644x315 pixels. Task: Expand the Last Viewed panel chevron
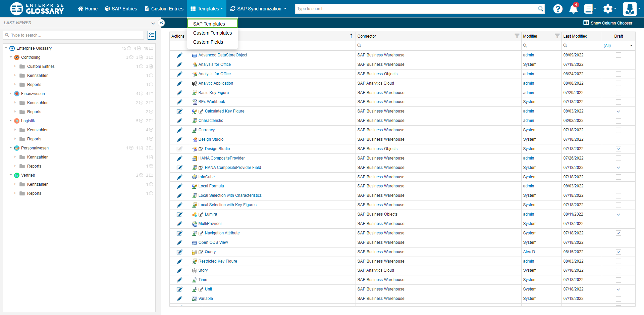(x=153, y=23)
